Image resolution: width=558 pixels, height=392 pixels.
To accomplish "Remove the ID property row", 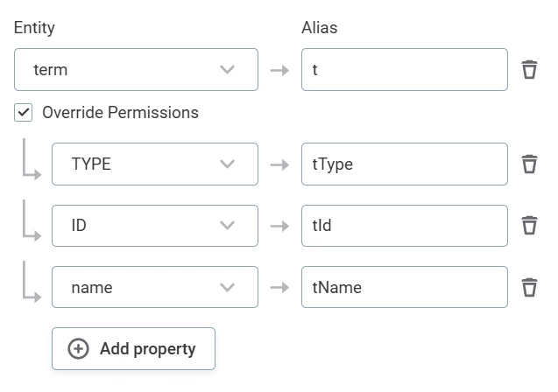I will [529, 226].
